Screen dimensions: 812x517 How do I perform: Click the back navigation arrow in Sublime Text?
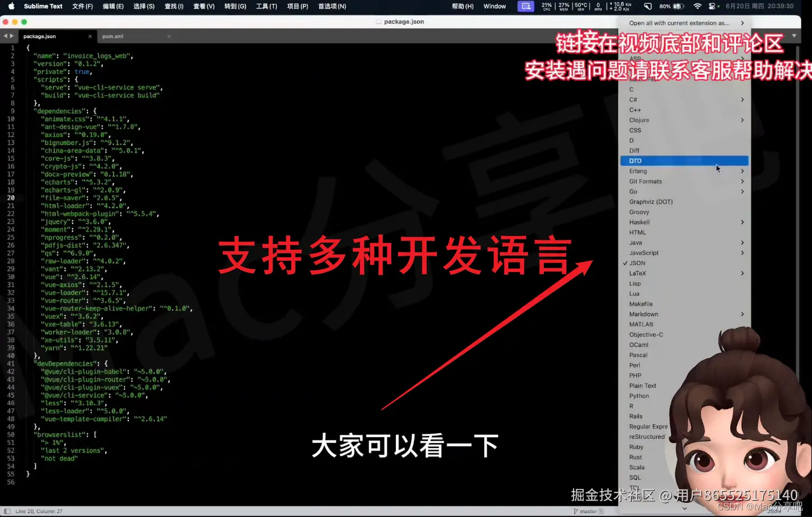pos(5,35)
